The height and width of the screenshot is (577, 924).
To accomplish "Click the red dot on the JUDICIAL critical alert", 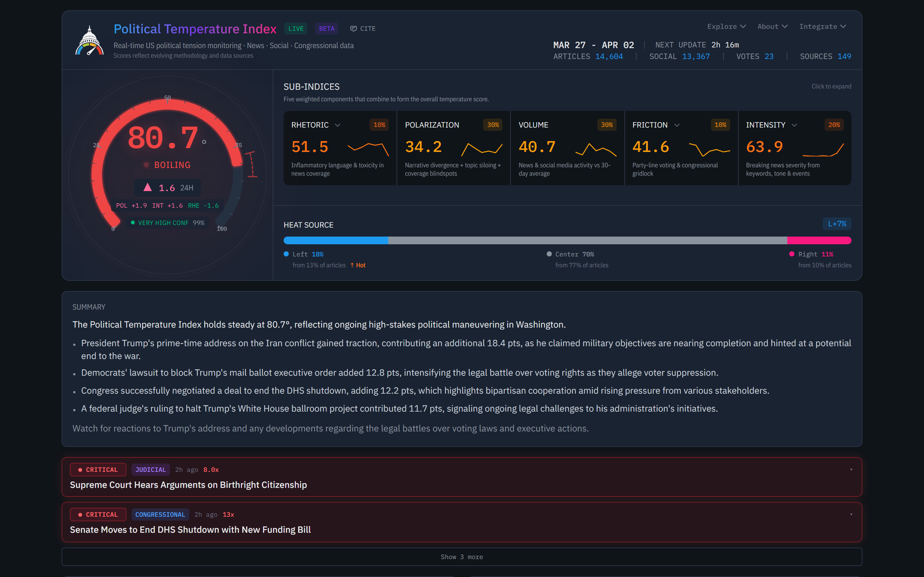I will point(81,469).
